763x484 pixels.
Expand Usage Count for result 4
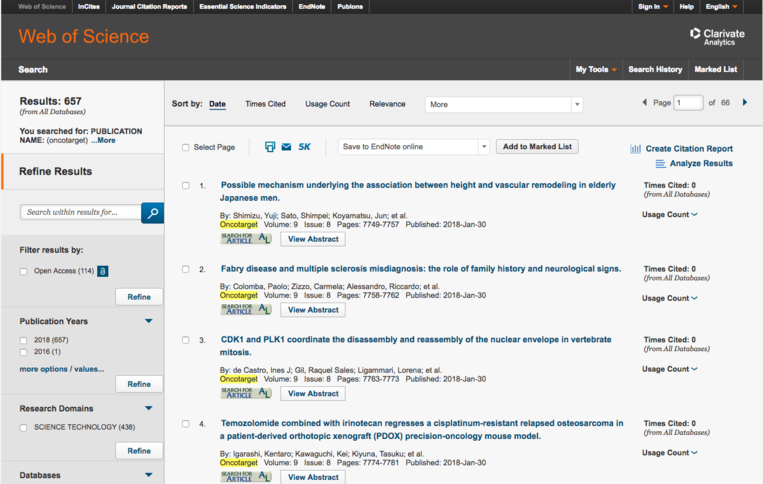[670, 453]
